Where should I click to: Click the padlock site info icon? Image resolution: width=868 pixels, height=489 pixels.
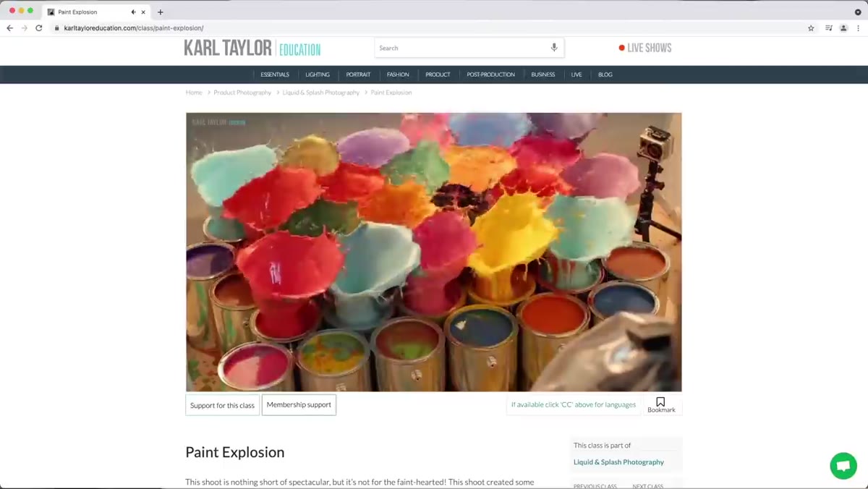(x=56, y=28)
